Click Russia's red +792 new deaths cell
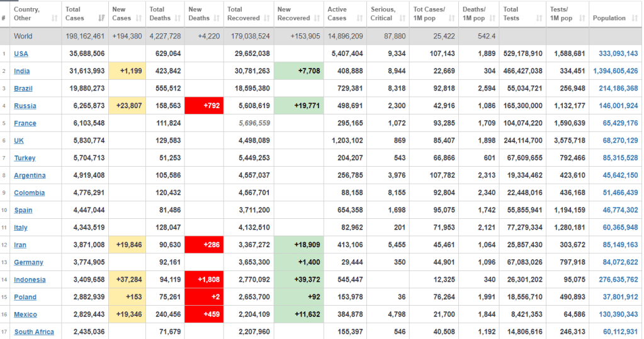644x339 pixels. pyautogui.click(x=204, y=106)
